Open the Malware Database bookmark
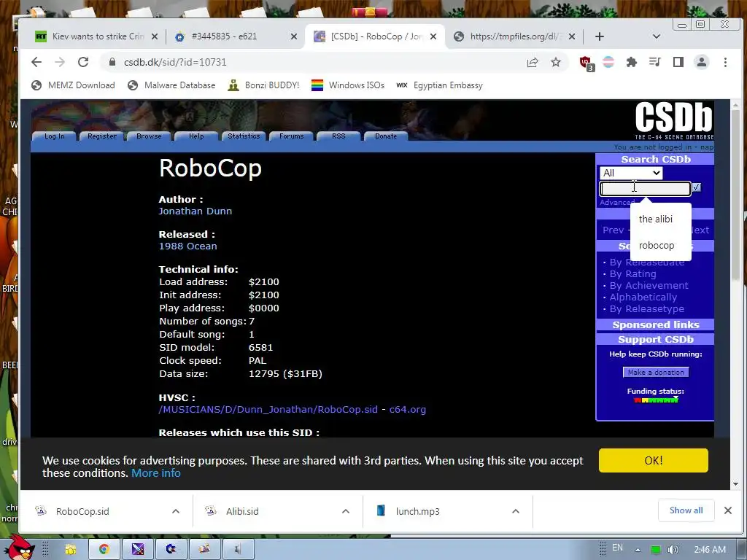747x560 pixels. 171,85
